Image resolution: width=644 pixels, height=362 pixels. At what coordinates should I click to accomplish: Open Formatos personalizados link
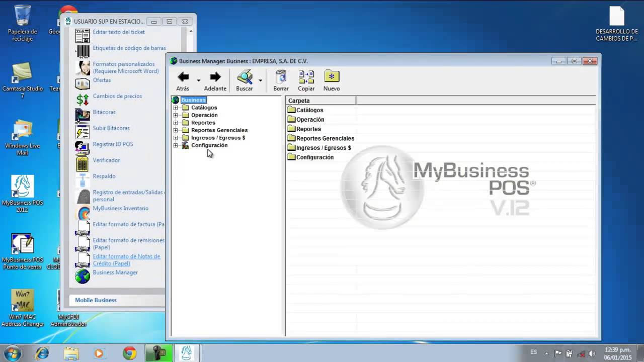coord(126,68)
